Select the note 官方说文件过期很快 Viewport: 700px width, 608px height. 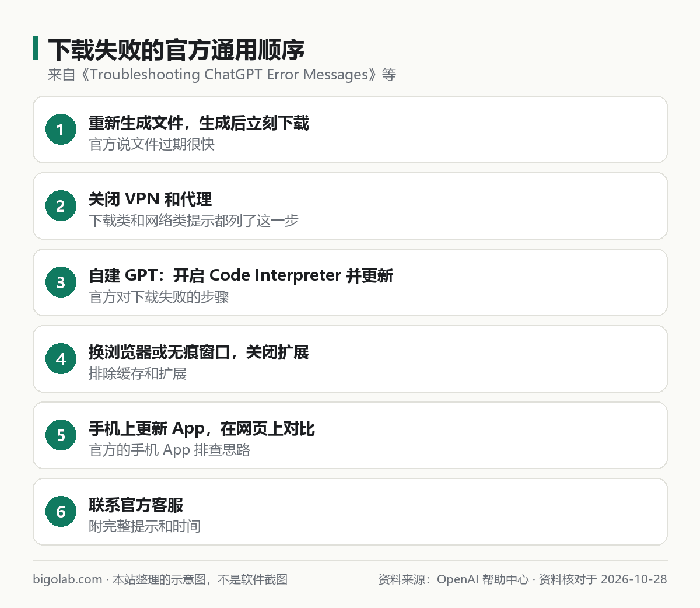tap(152, 144)
